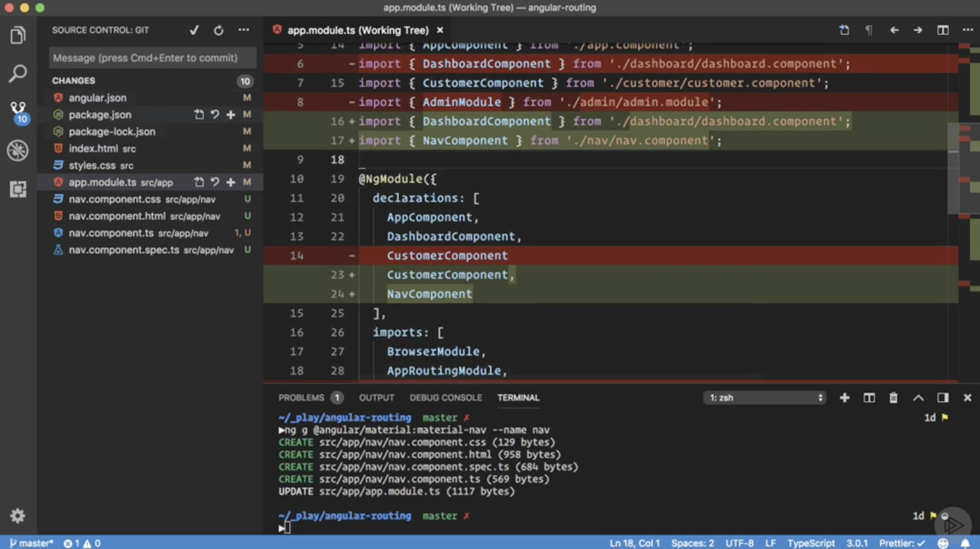Open source control more actions menu
The image size is (980, 549).
[244, 30]
